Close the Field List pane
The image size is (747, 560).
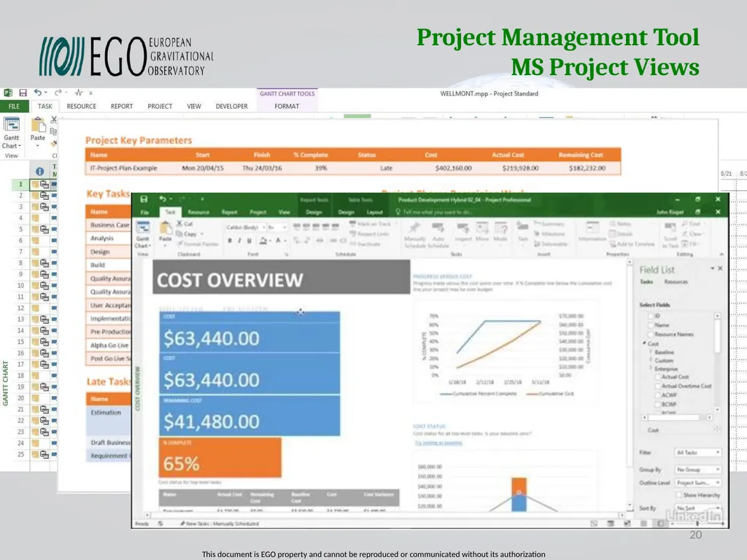click(720, 268)
